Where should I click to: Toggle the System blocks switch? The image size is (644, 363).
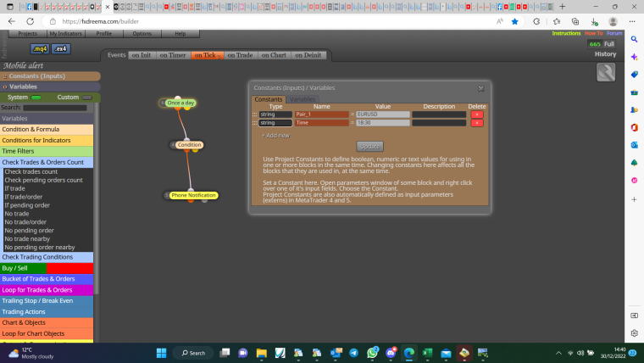pos(36,98)
